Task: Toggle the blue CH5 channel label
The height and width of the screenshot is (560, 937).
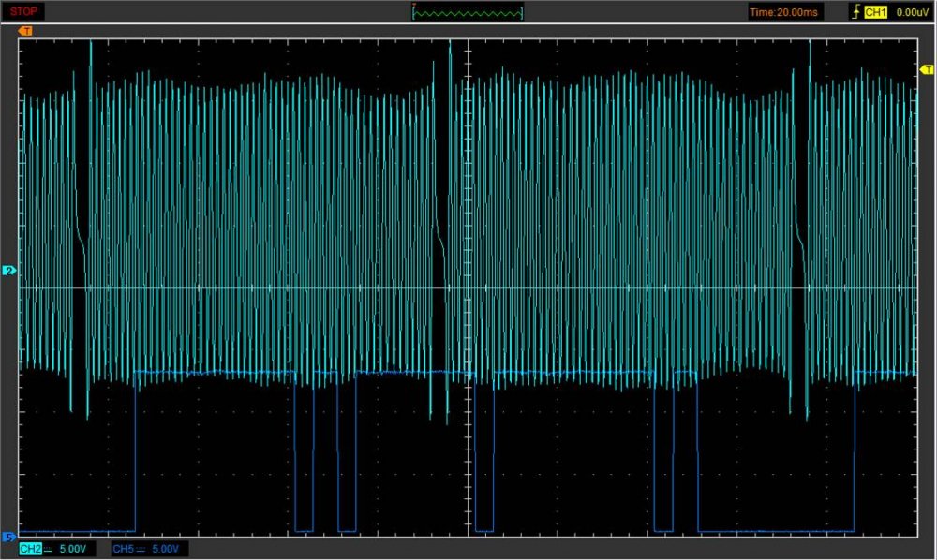Action: pos(122,549)
